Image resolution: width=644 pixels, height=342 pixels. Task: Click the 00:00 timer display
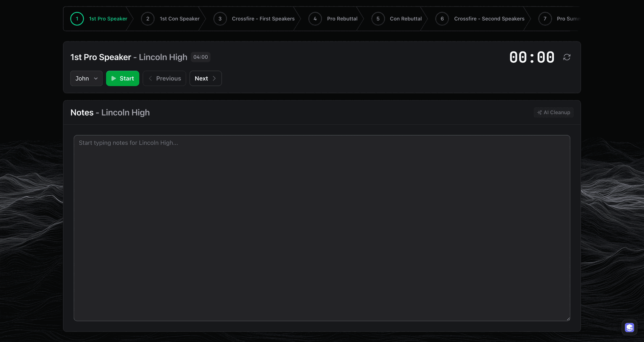pyautogui.click(x=532, y=58)
